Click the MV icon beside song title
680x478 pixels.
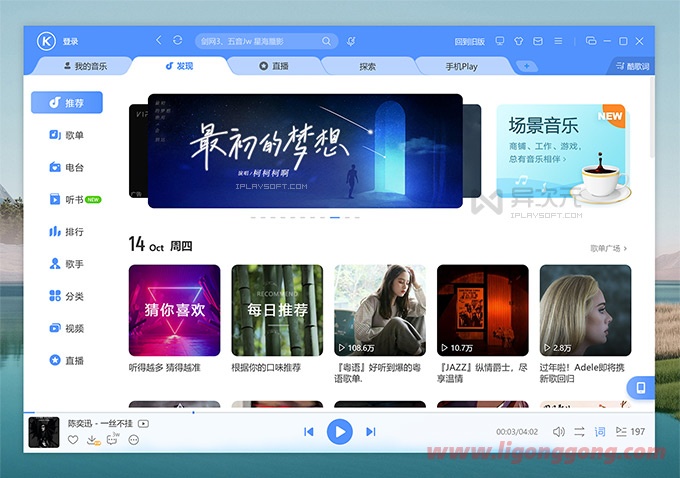tap(144, 424)
